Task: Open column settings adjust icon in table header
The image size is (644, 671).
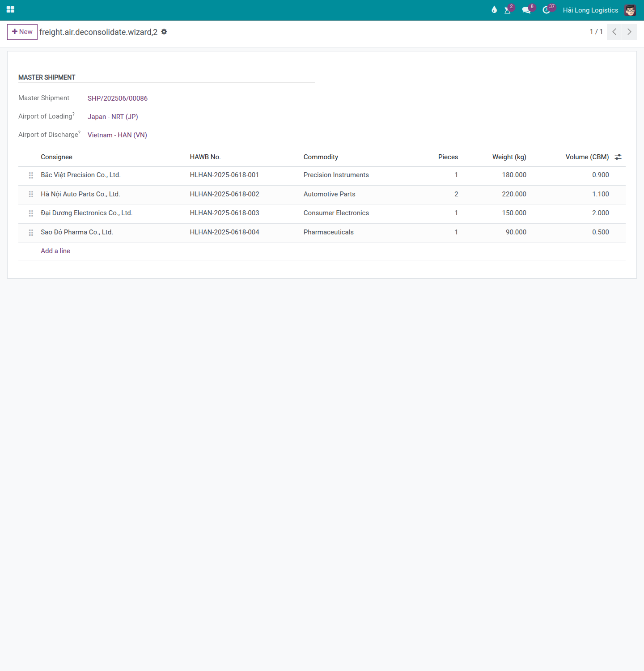Action: pyautogui.click(x=618, y=157)
